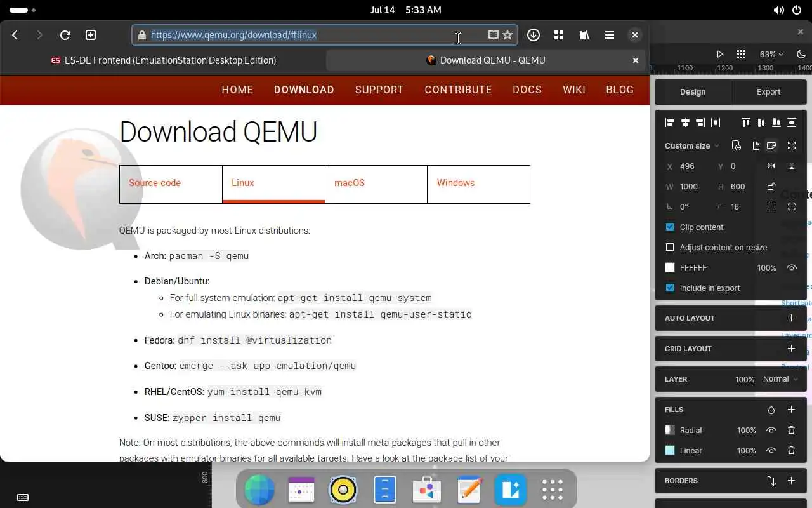Open the CONTRIBUTE page link
812x508 pixels.
458,90
